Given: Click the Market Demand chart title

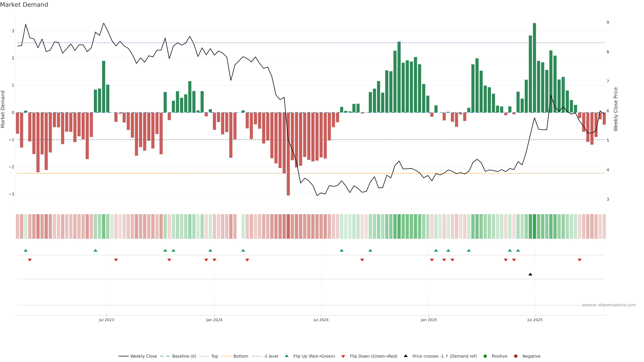Looking at the screenshot, I should tap(24, 5).
